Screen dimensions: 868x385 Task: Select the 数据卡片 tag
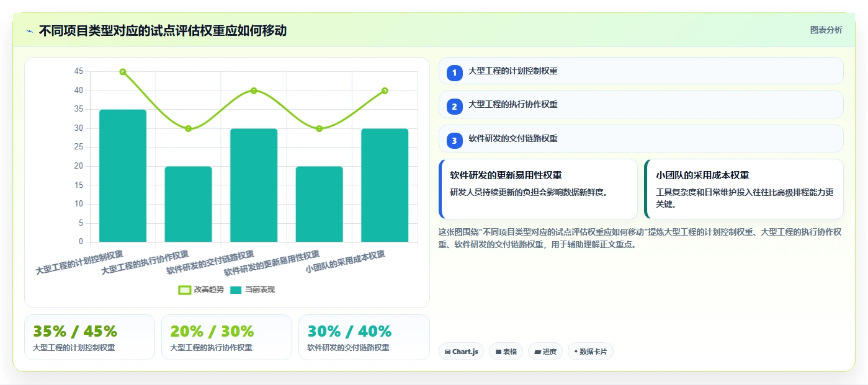pos(591,352)
